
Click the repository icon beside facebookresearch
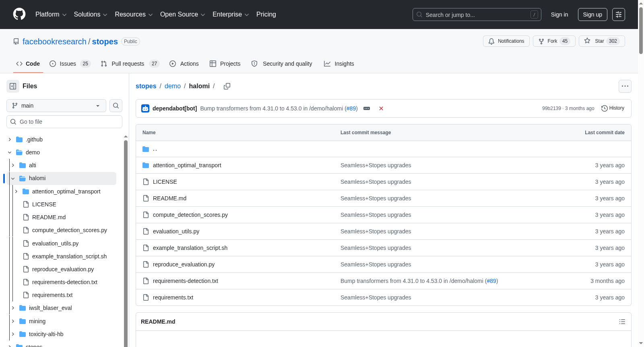coord(16,42)
